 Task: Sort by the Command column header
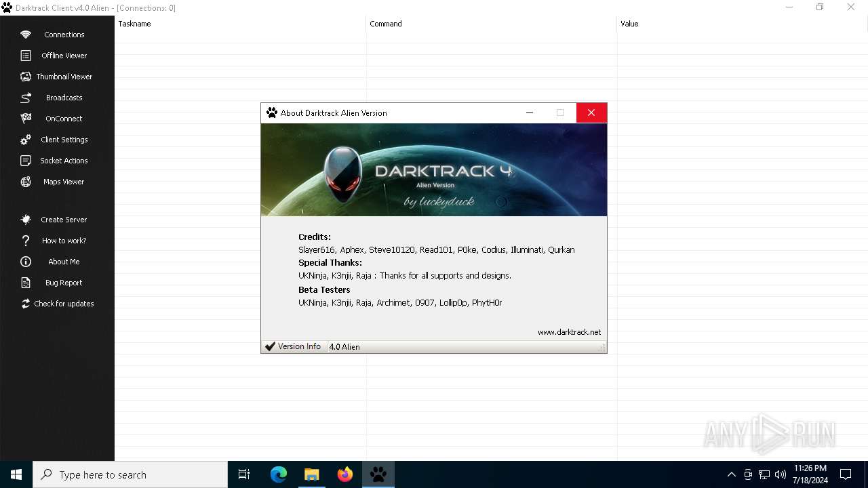(x=492, y=24)
